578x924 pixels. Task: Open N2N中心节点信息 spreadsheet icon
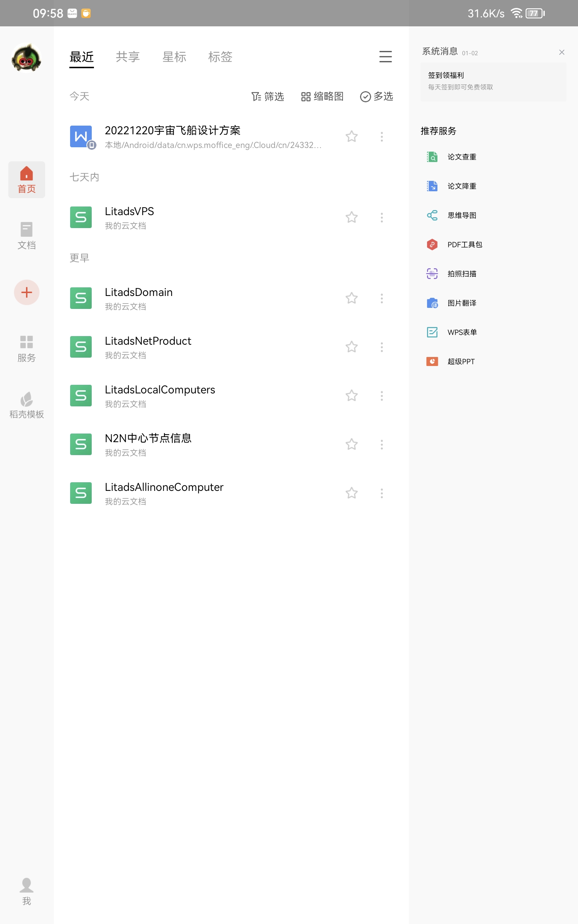[x=81, y=444]
